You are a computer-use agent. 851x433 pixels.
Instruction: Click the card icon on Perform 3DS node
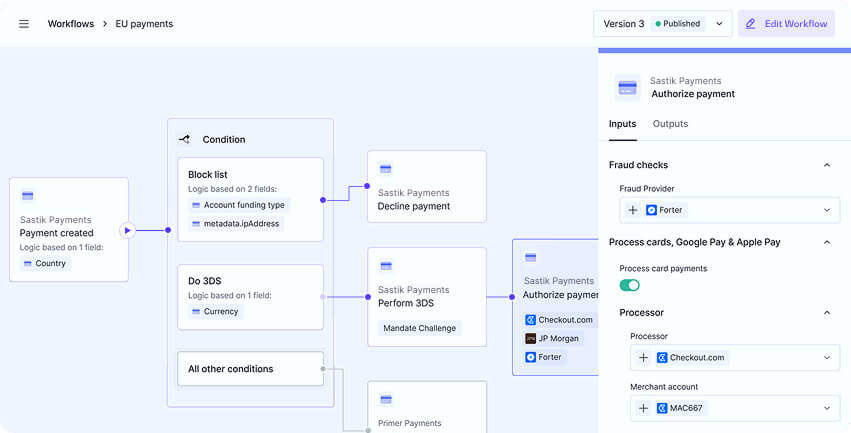coord(385,266)
